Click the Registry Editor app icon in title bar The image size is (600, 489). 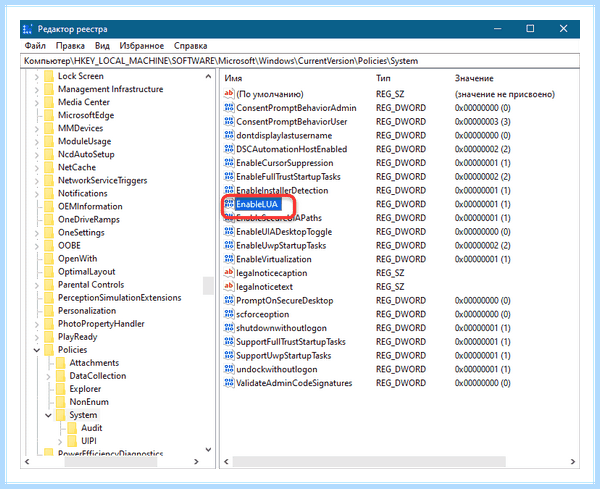coord(28,29)
